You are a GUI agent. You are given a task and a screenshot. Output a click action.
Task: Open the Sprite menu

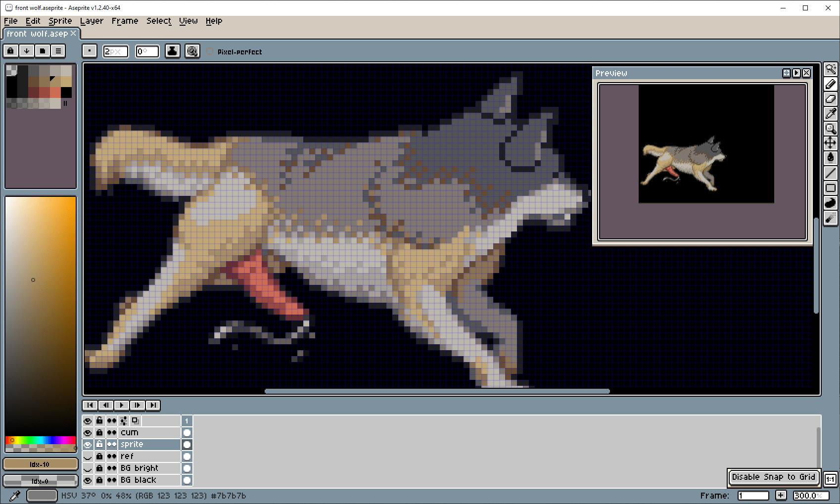[x=60, y=21]
